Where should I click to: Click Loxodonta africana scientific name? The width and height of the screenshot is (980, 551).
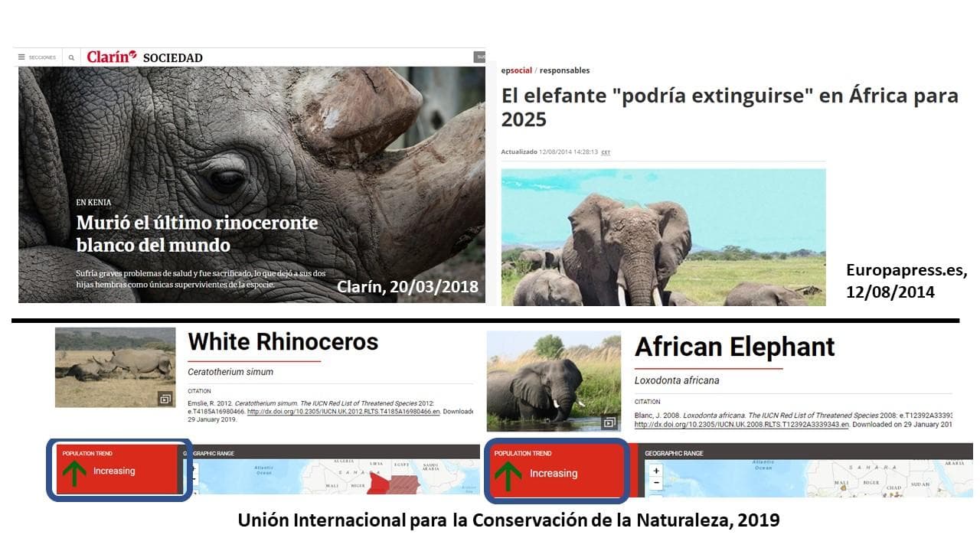point(677,380)
